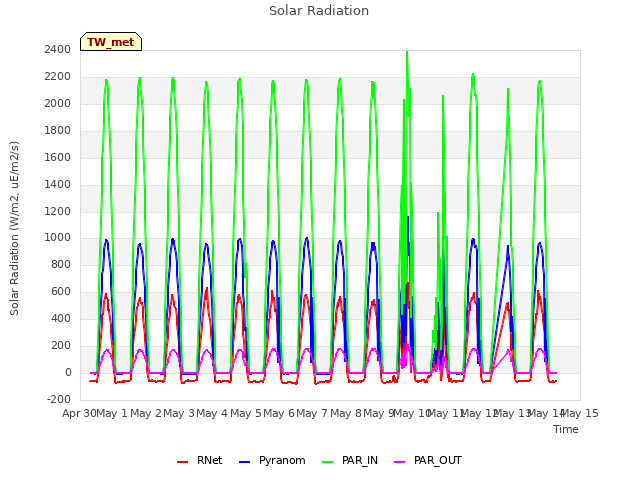Click the 1400 y-axis tick label
The image size is (640, 480).
(58, 184)
